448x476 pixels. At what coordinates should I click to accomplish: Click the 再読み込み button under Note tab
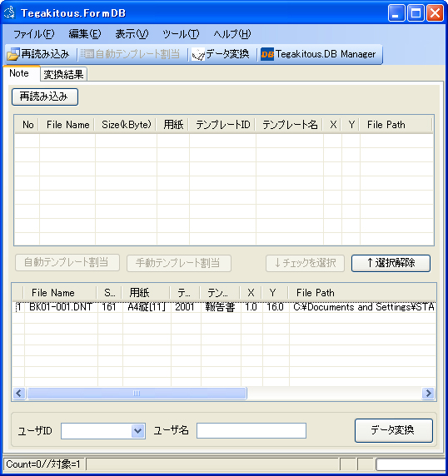pos(45,97)
